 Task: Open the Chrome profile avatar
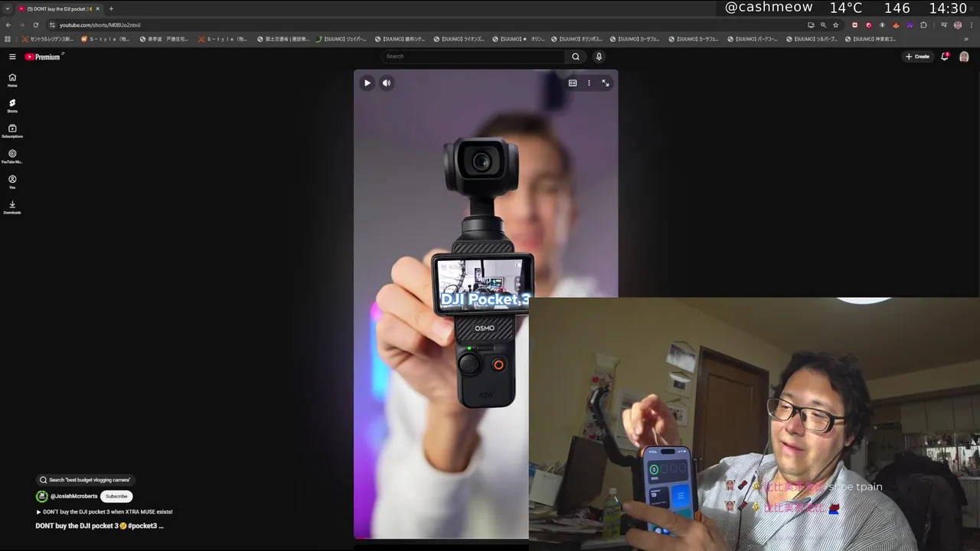958,24
